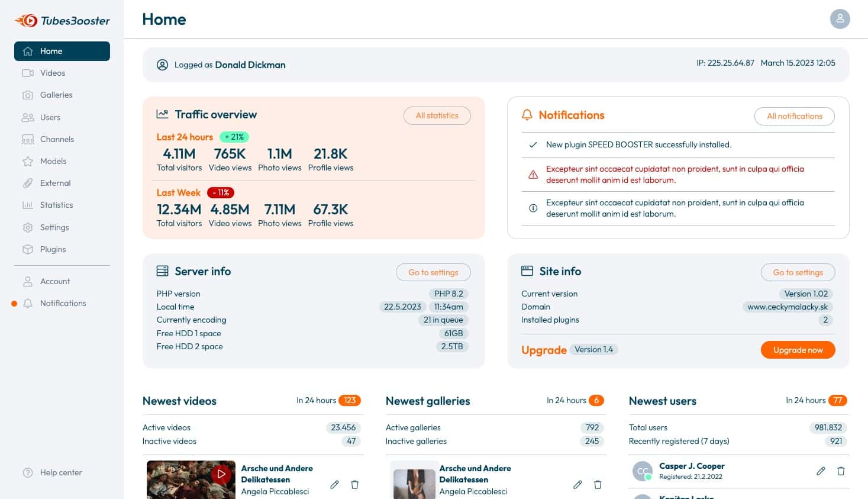Click the All statistics button
The height and width of the screenshot is (499, 868).
[x=437, y=115]
